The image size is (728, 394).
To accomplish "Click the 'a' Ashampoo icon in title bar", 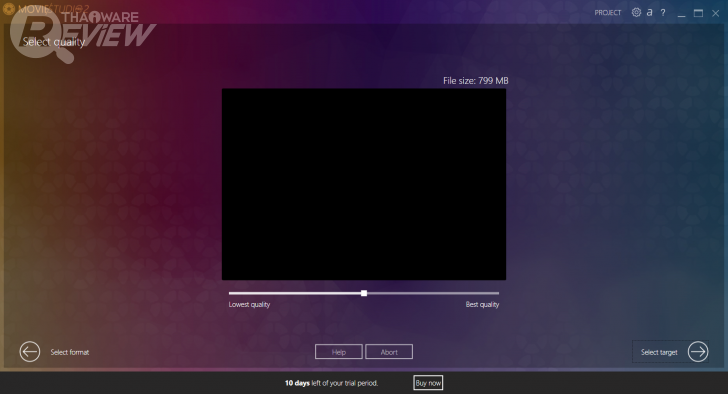I will coord(650,13).
